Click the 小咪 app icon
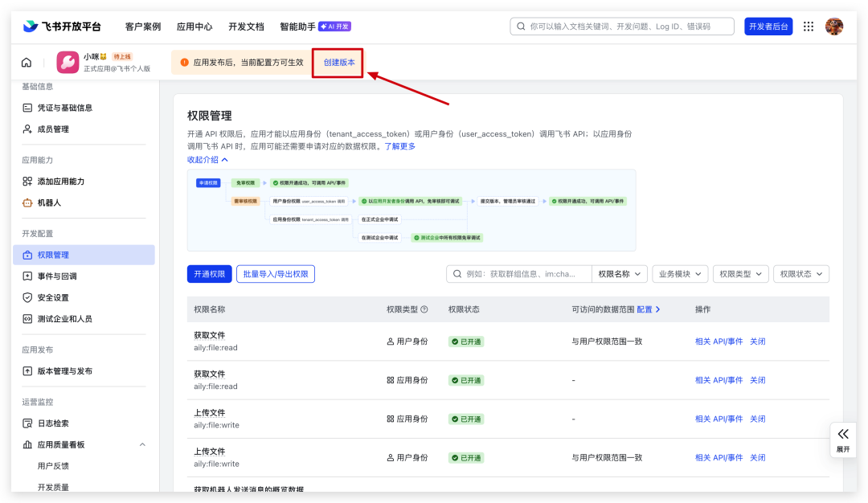868x503 pixels. [x=68, y=63]
